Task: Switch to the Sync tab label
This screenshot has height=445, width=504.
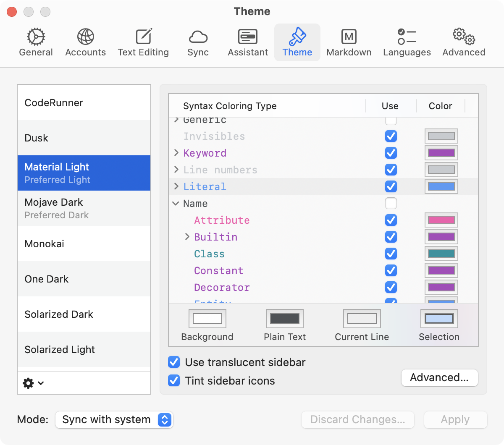Action: pos(198,52)
